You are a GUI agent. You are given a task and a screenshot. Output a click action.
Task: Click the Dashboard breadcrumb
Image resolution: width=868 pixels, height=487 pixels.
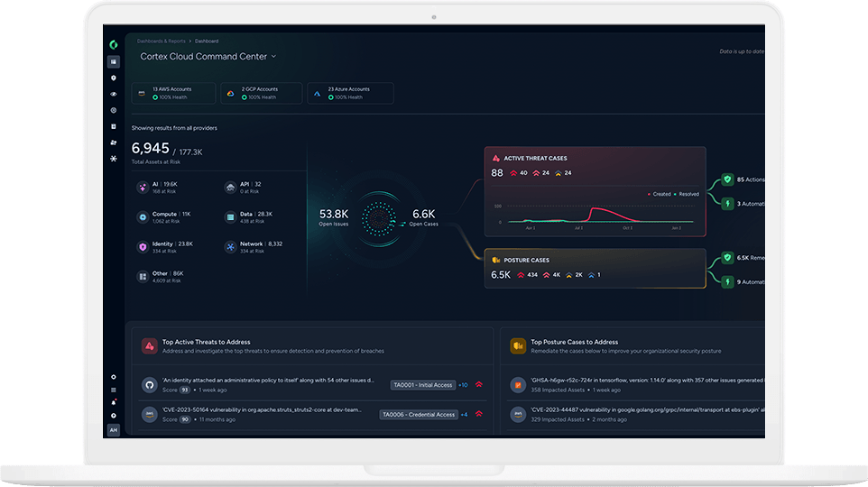click(207, 41)
